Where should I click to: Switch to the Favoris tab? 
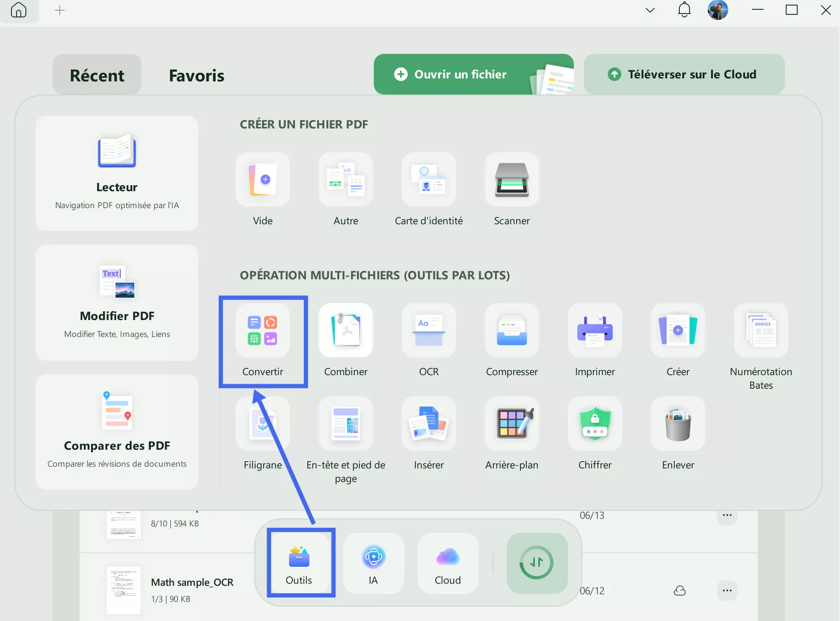pyautogui.click(x=196, y=75)
